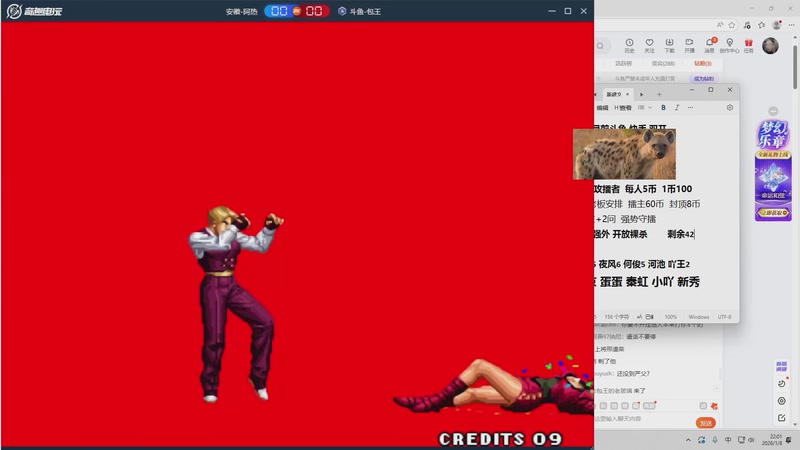Open the 100% zoom selector in notepad status bar
The image size is (800, 450).
coord(671,317)
